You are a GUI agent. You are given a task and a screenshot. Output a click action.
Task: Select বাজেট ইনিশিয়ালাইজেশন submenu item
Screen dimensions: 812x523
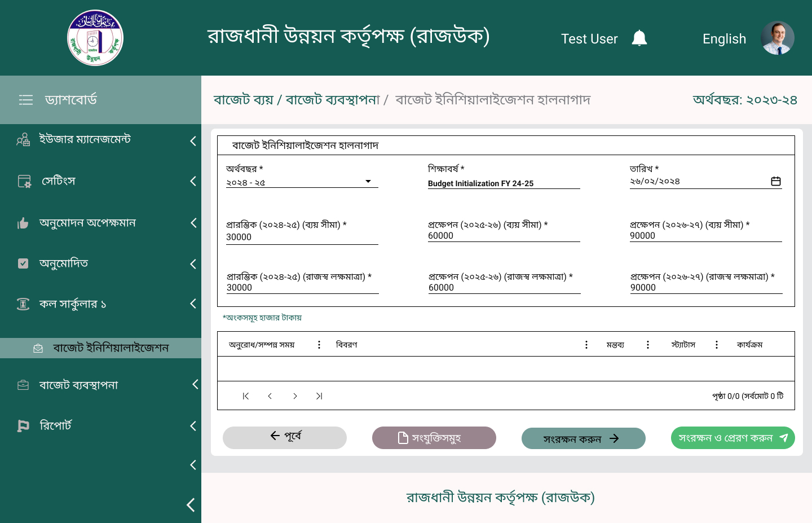[x=100, y=348]
